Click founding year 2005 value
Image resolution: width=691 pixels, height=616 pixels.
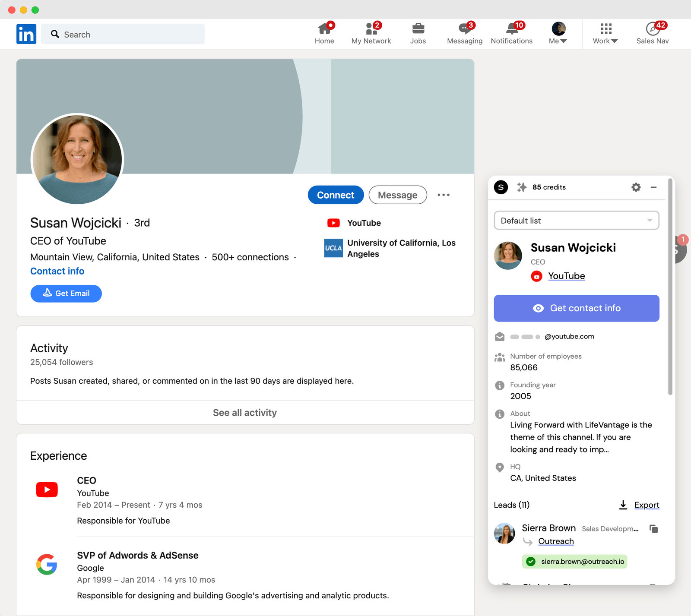click(x=520, y=396)
